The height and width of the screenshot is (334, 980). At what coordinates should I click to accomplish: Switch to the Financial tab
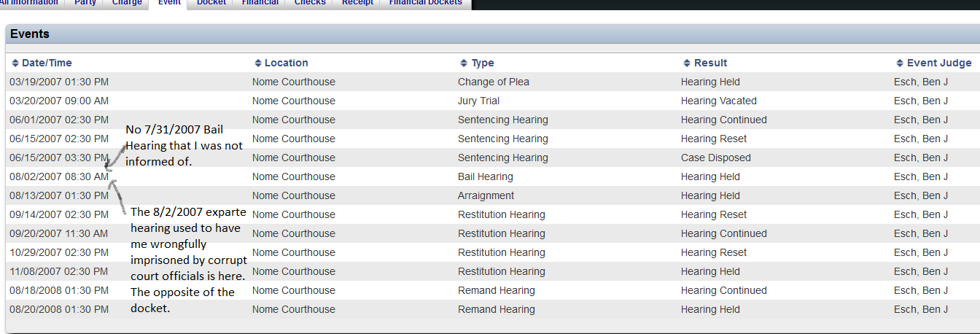260,3
